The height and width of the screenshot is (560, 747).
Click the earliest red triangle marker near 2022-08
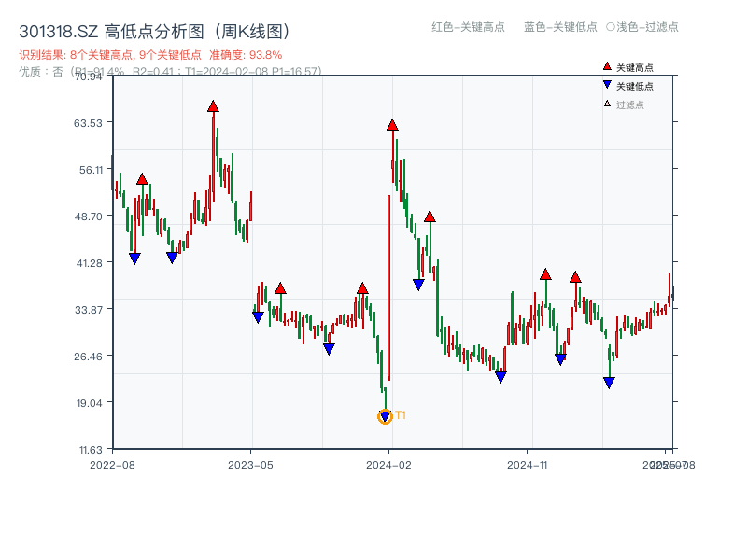(142, 175)
